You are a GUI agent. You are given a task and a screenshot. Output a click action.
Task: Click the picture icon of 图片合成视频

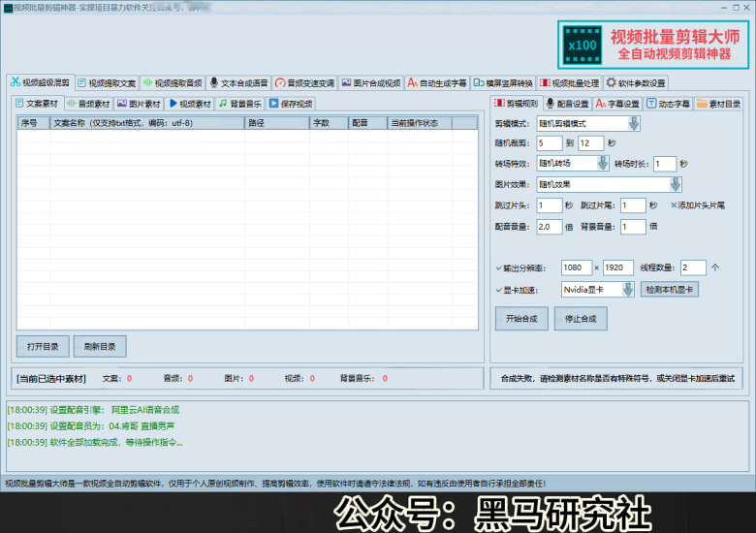(346, 82)
